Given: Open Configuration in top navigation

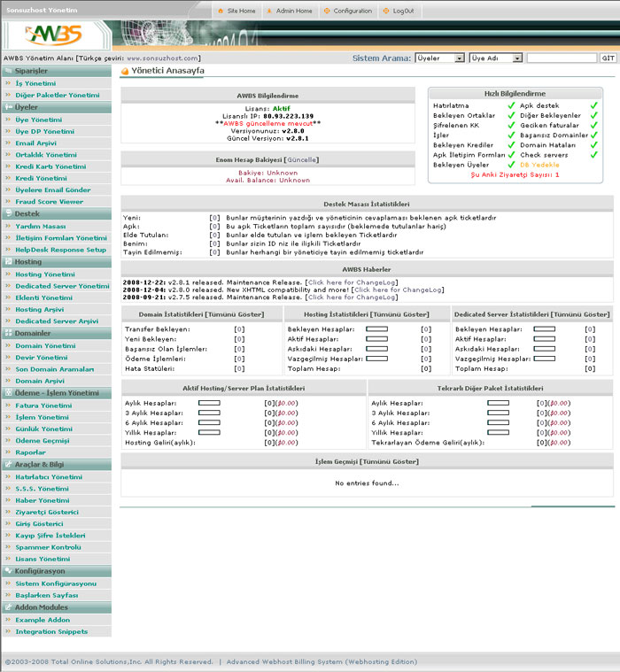Looking at the screenshot, I should pyautogui.click(x=353, y=12).
